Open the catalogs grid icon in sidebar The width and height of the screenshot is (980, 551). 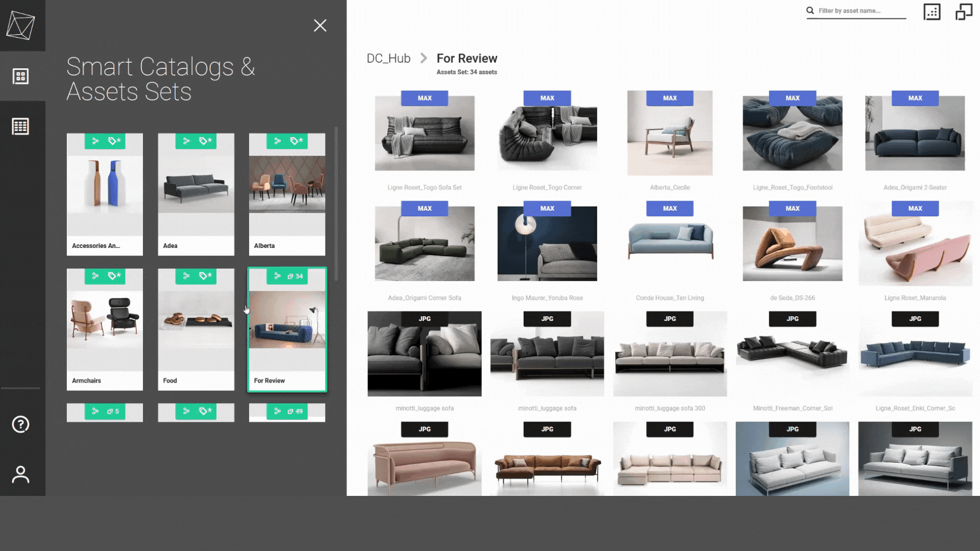20,77
